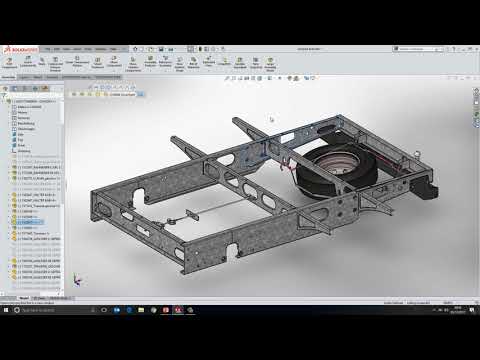The width and height of the screenshot is (480, 360).
Task: Open the File menu
Action: 47,49
